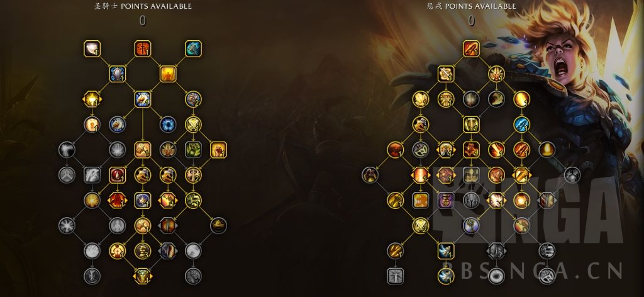Click the grey ring talent at Retribution tree bottom
Viewport: 644px width, 297px height.
tap(497, 276)
